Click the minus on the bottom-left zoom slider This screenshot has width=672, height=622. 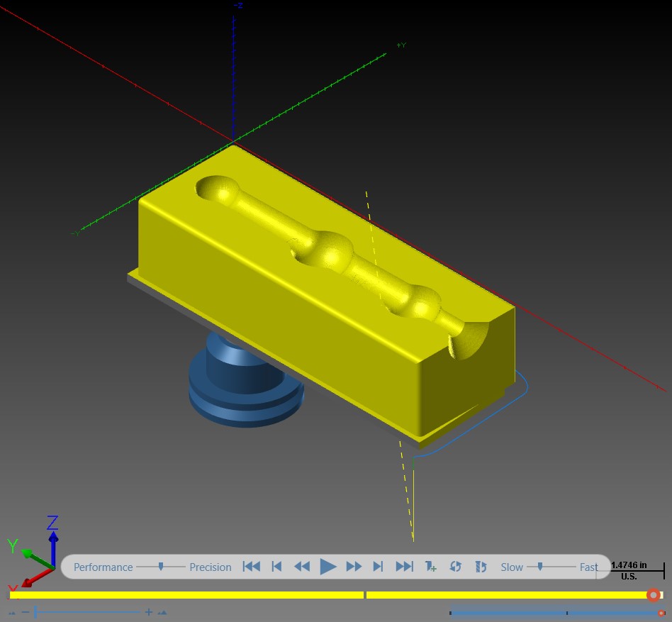[26, 612]
